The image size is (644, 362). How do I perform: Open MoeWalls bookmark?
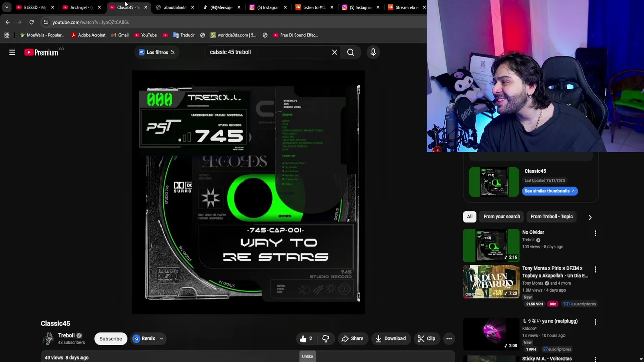pyautogui.click(x=42, y=35)
